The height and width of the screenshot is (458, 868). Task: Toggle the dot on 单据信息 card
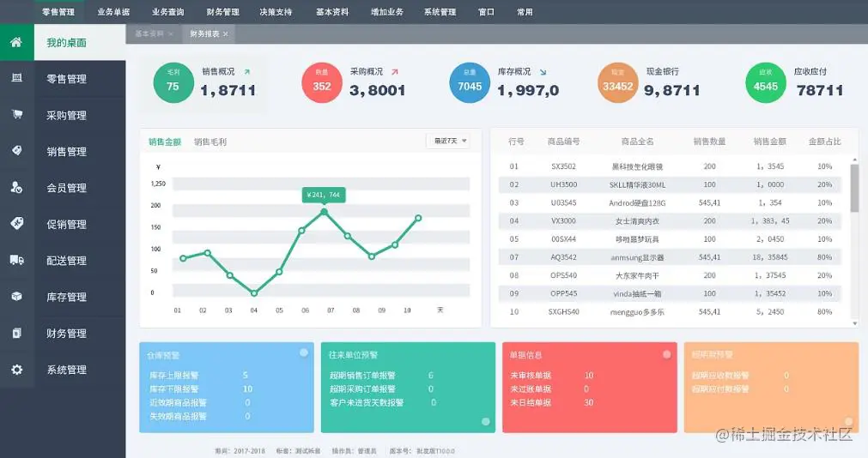(666, 354)
